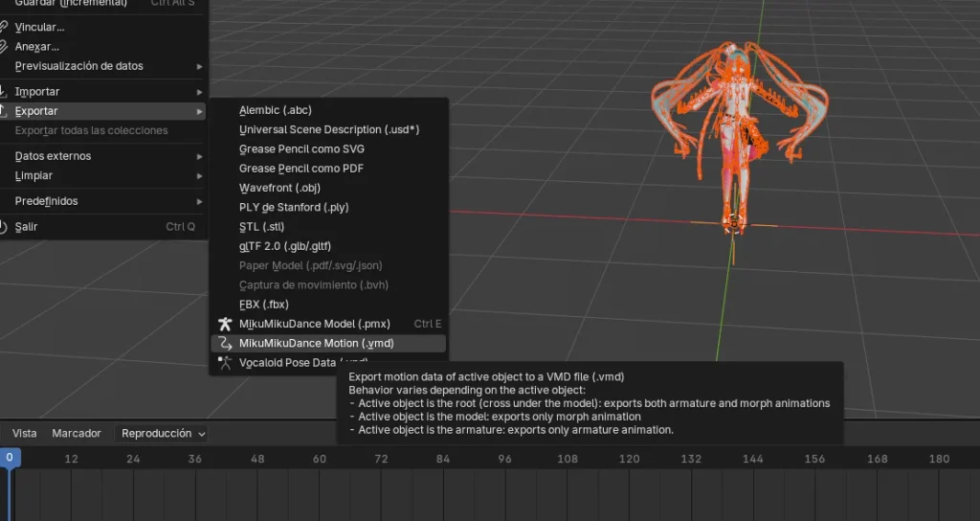Click the Exportar arrow icon
This screenshot has width=980, height=521.
point(3,111)
